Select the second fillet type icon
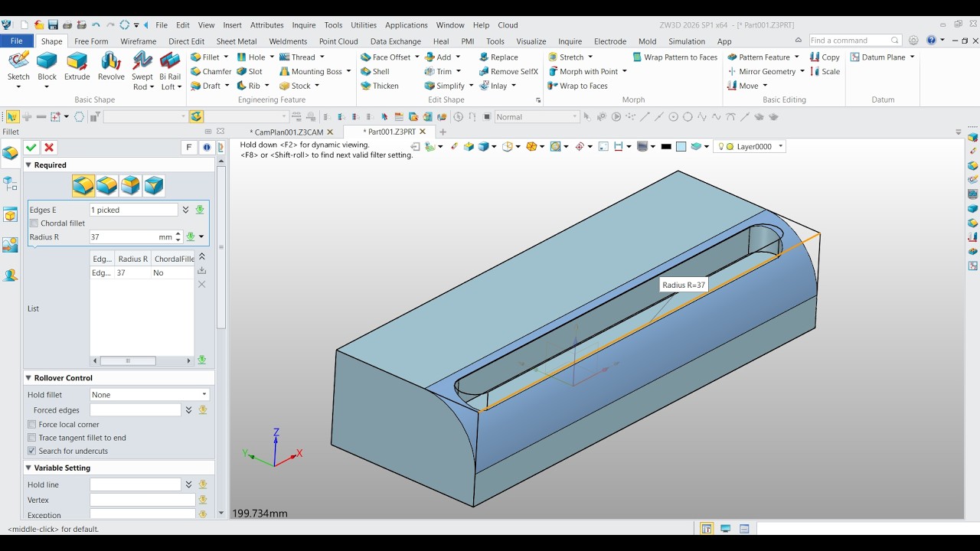The height and width of the screenshot is (551, 980). pos(107,185)
